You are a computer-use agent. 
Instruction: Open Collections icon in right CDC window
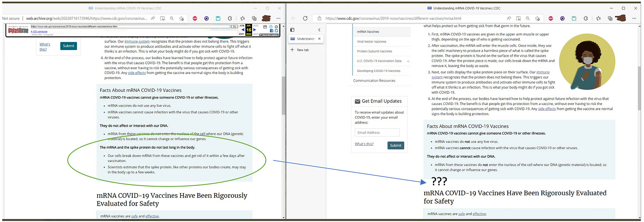point(609,19)
